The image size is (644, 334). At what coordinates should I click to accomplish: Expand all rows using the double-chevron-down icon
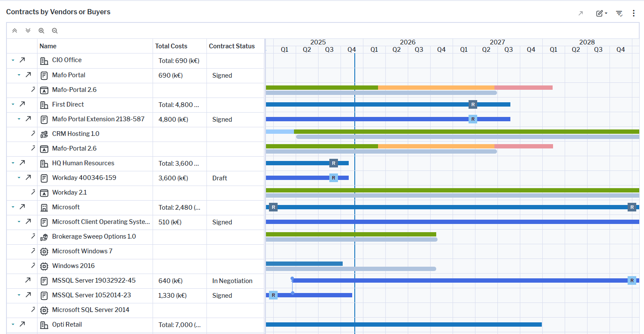point(28,31)
